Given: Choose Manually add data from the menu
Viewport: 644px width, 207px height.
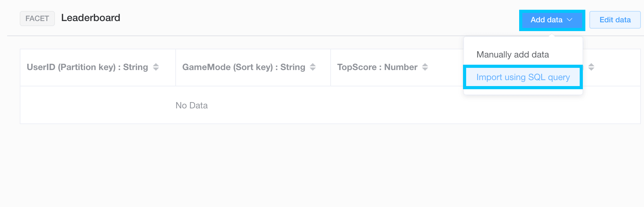Looking at the screenshot, I should tap(513, 55).
